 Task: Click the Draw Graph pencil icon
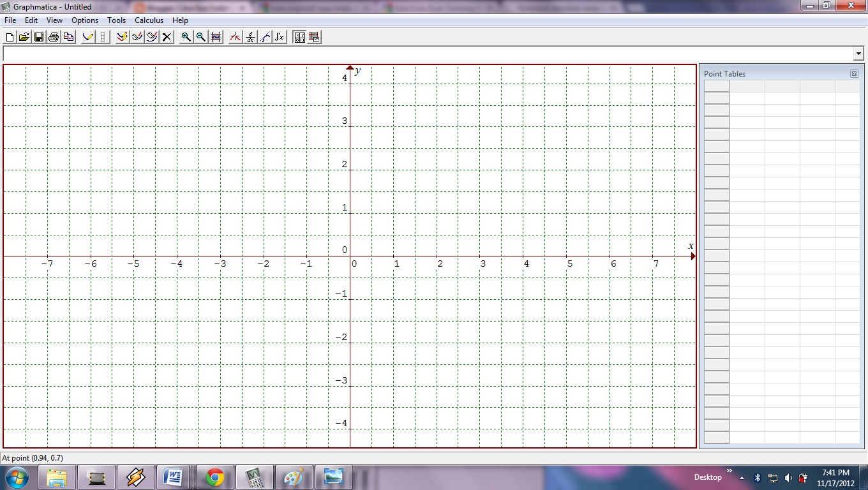[88, 37]
